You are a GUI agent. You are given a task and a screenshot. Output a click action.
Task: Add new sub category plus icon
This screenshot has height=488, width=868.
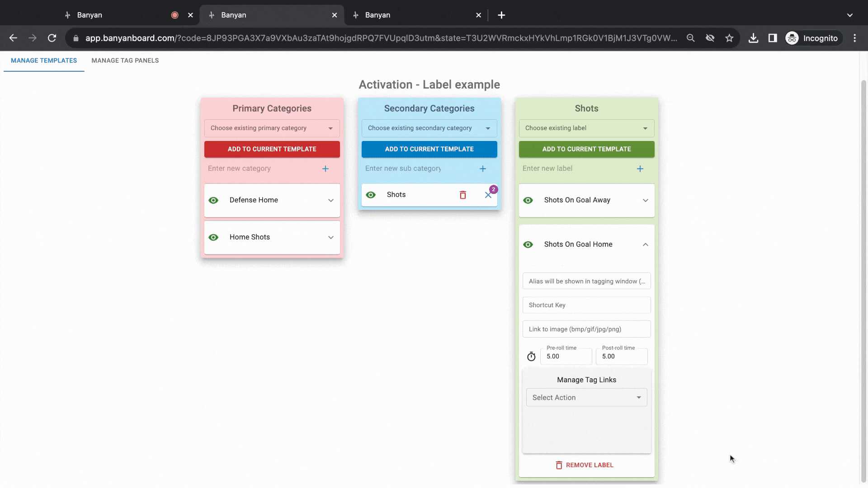pos(483,169)
